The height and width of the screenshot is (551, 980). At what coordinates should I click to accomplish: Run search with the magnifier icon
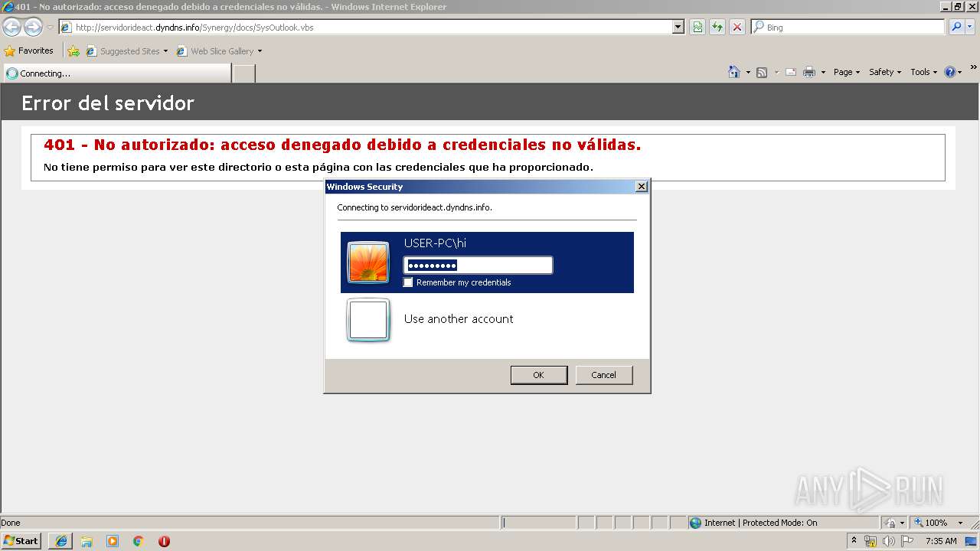point(956,27)
